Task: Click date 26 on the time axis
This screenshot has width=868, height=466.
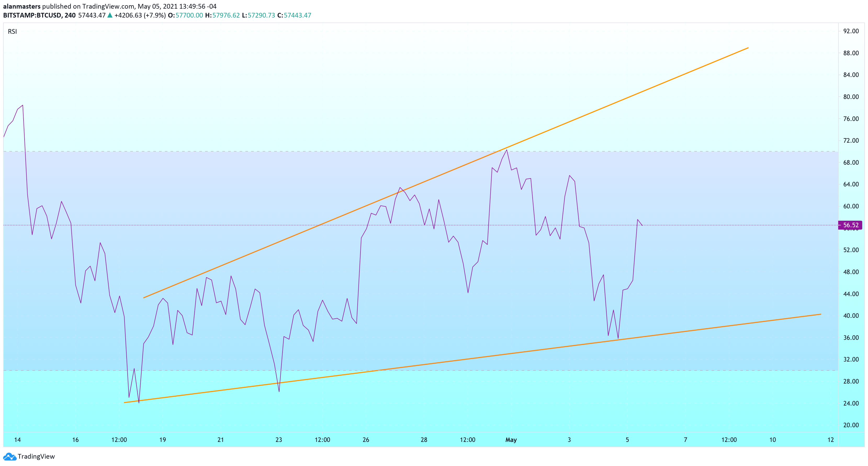Action: 366,440
